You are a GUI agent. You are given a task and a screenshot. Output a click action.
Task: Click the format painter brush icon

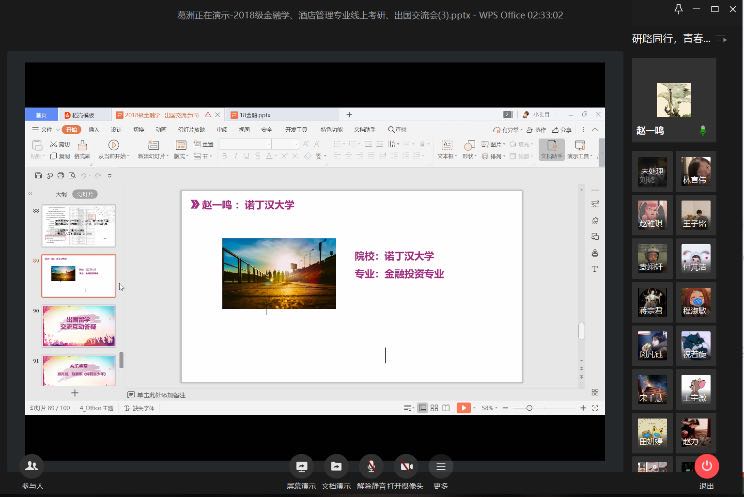point(83,145)
